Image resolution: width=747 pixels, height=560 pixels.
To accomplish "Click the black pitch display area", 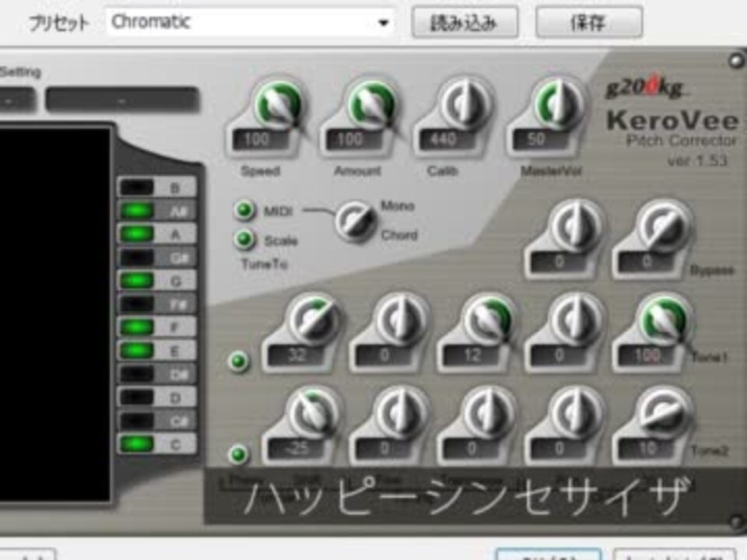I will [54, 314].
